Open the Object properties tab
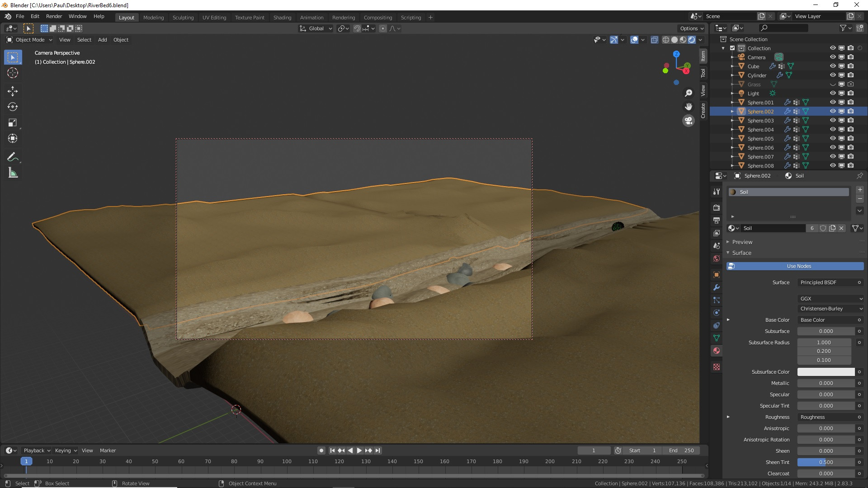Image resolution: width=868 pixels, height=488 pixels. pyautogui.click(x=717, y=275)
